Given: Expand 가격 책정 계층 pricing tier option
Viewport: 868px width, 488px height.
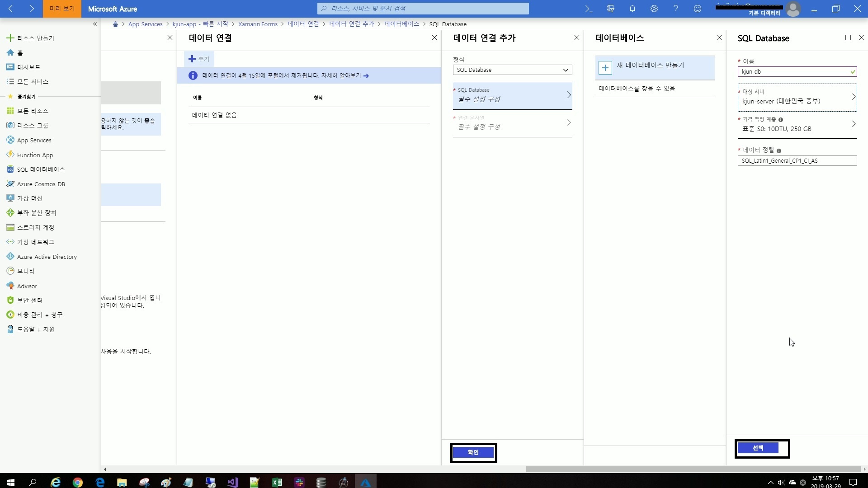Looking at the screenshot, I should pos(797,125).
